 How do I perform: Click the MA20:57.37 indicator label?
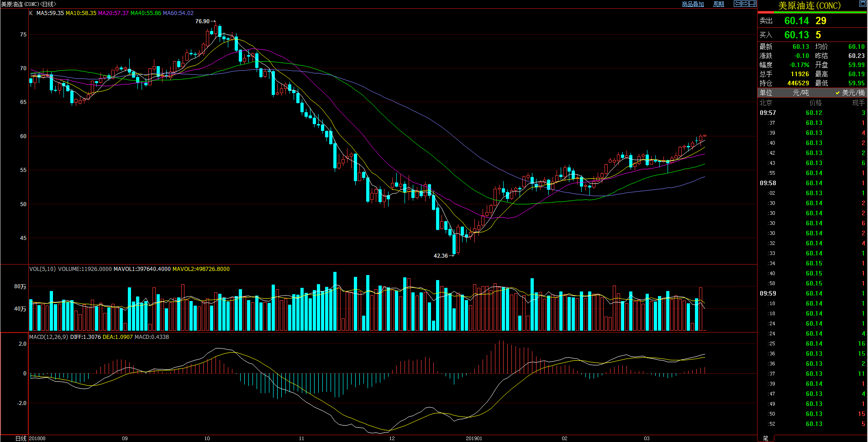point(114,13)
